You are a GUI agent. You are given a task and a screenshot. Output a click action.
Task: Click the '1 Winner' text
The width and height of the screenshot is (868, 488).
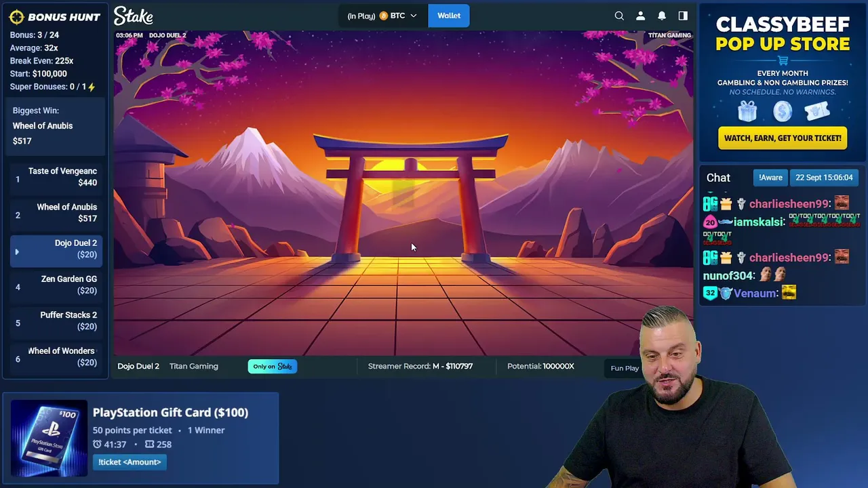click(x=206, y=430)
